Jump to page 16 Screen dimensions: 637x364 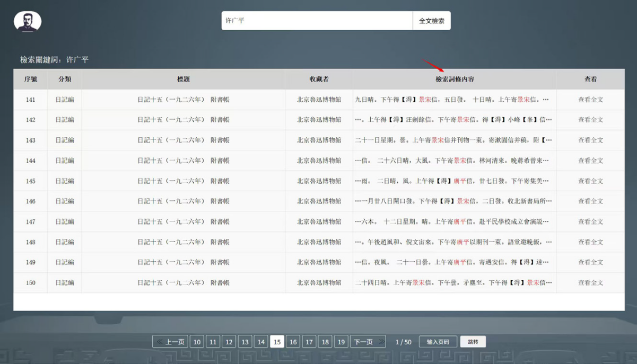(293, 342)
